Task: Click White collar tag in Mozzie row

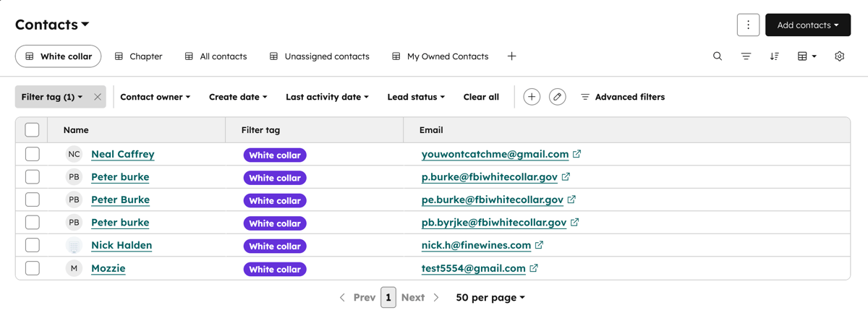Action: pos(275,269)
